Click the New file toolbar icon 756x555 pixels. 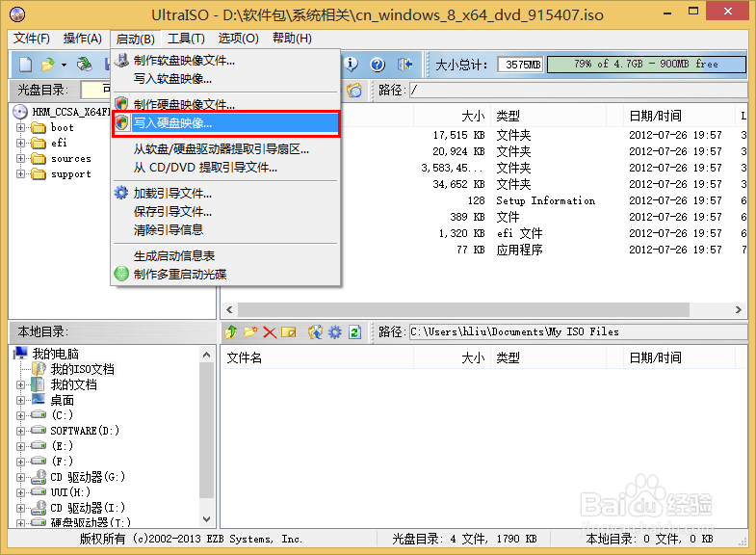[26, 64]
